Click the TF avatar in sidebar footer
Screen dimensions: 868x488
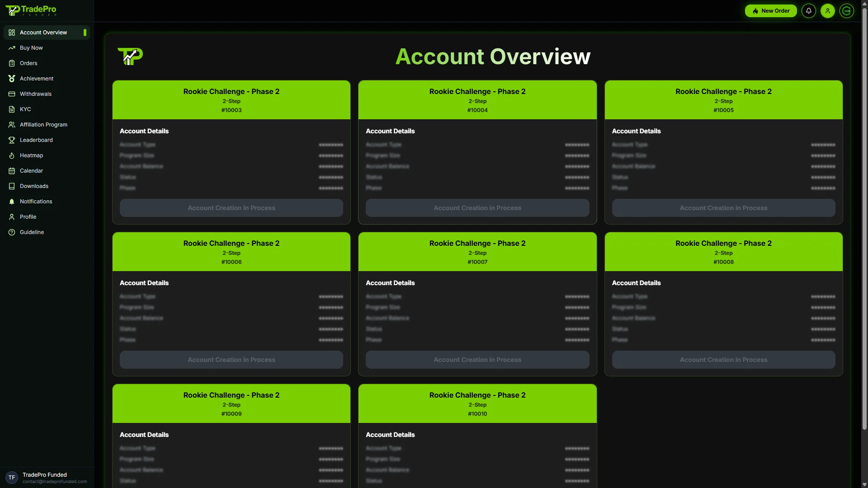12,478
